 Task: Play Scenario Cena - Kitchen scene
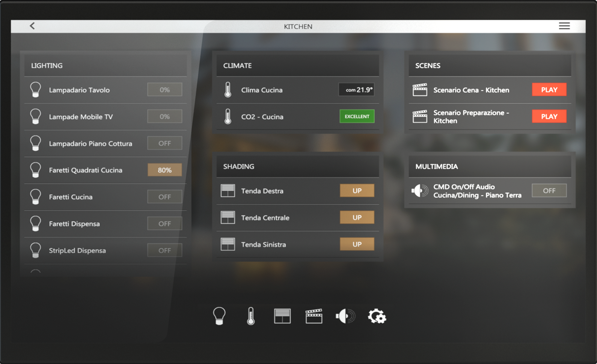click(549, 90)
